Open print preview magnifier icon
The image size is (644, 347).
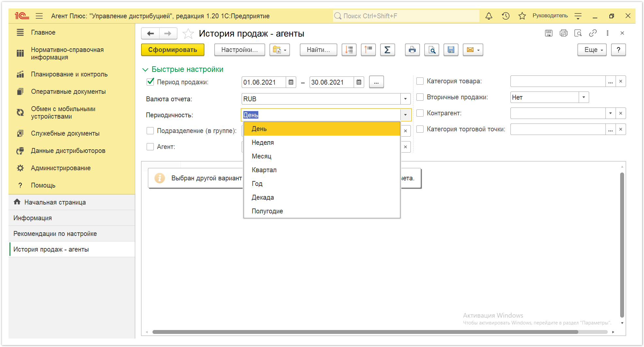click(431, 50)
